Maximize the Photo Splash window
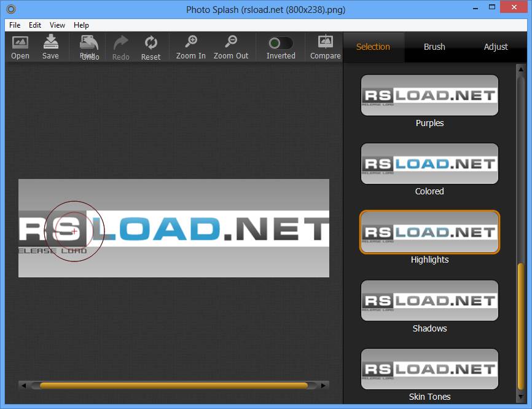The width and height of the screenshot is (532, 409). [492, 7]
